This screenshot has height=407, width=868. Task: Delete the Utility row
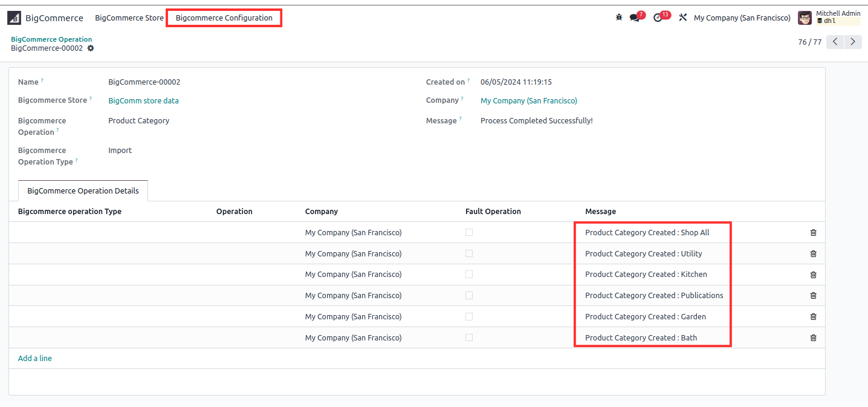tap(813, 253)
